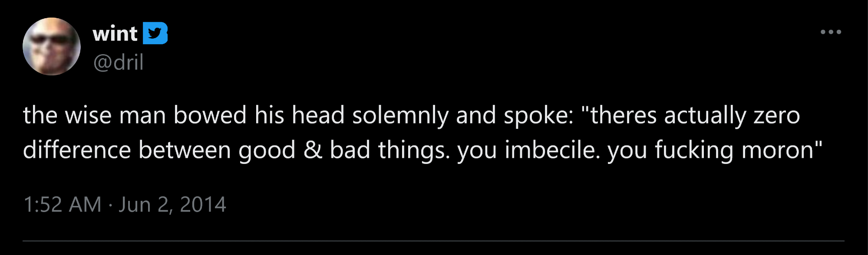
Task: Click the word "solemnly" in the tweet
Action: (400, 115)
